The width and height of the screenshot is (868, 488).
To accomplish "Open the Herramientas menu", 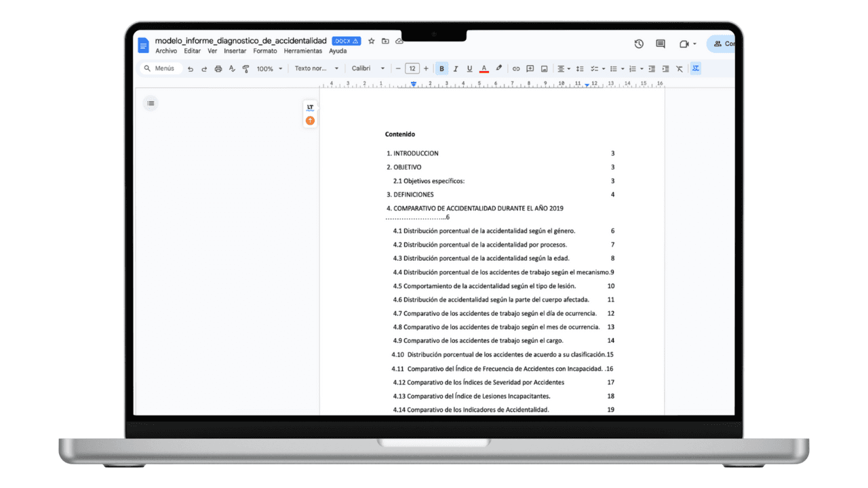I will pos(302,50).
